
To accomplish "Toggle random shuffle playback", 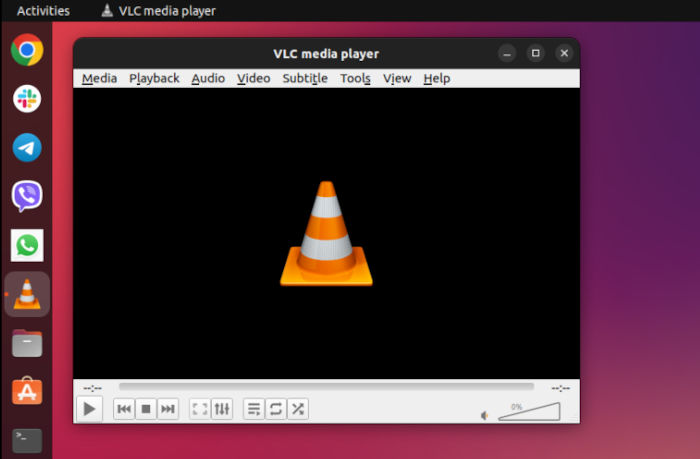I will pyautogui.click(x=298, y=409).
